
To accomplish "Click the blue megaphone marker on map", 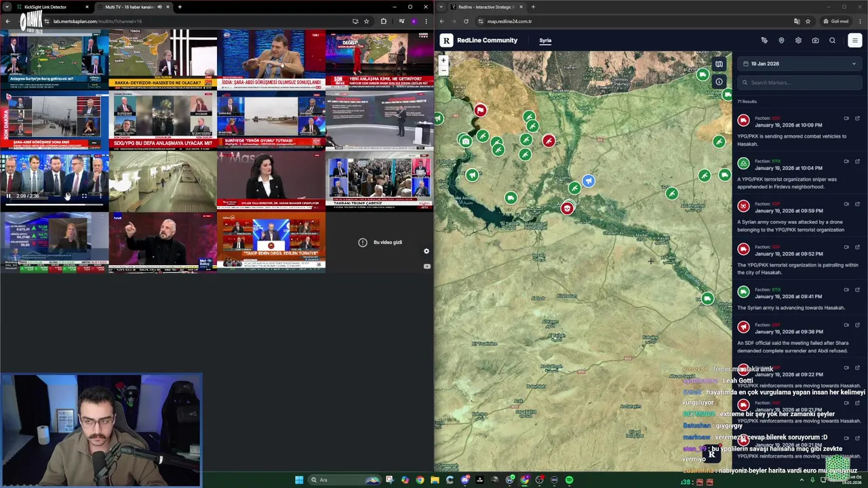I will 589,180.
